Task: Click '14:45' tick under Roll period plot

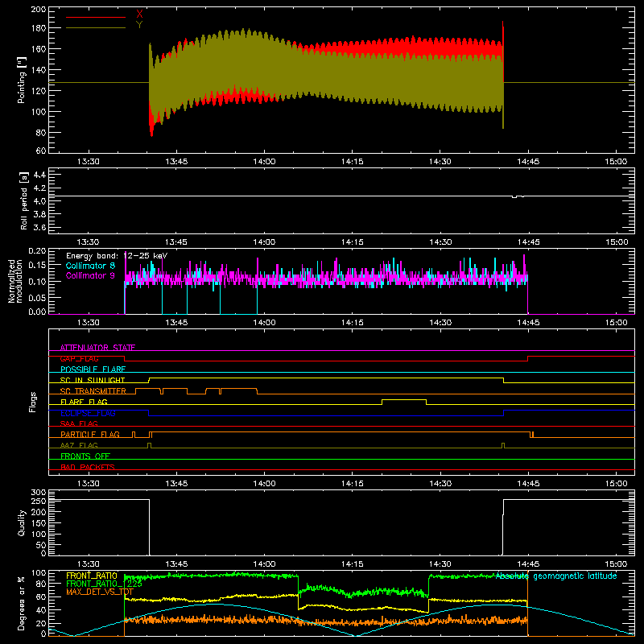Action: pyautogui.click(x=528, y=242)
